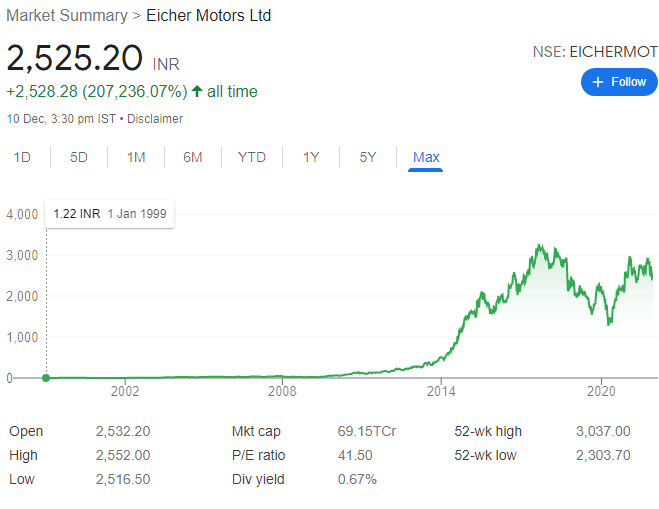659x509 pixels.
Task: Click the NSE: EICHERMOT ticker label
Action: pos(594,51)
